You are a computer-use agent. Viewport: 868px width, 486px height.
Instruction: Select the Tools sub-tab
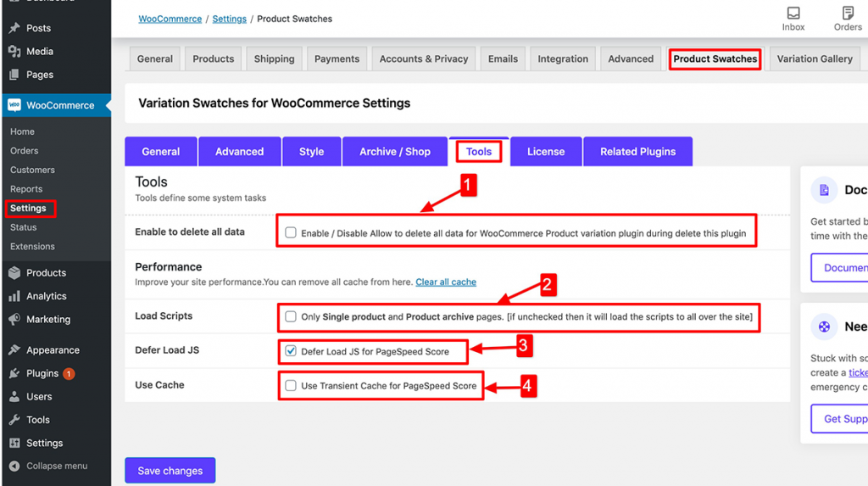pyautogui.click(x=479, y=151)
